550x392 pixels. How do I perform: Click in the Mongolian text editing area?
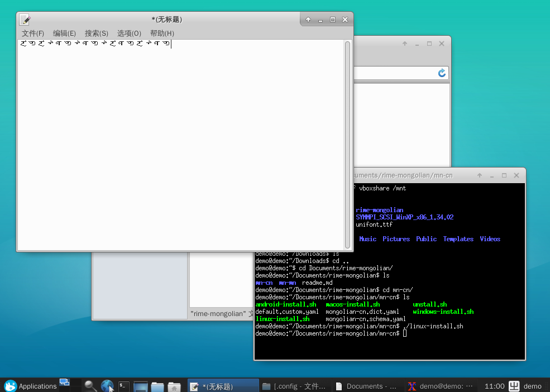[181, 145]
